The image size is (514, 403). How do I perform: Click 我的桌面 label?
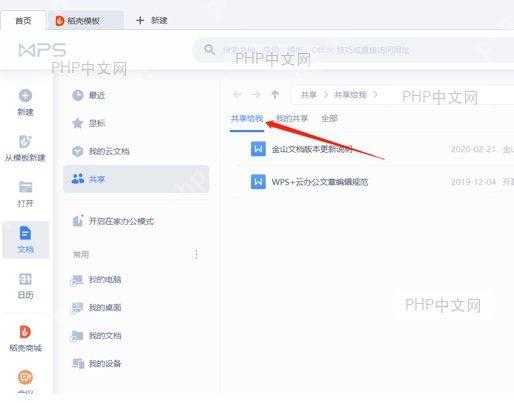tap(105, 307)
